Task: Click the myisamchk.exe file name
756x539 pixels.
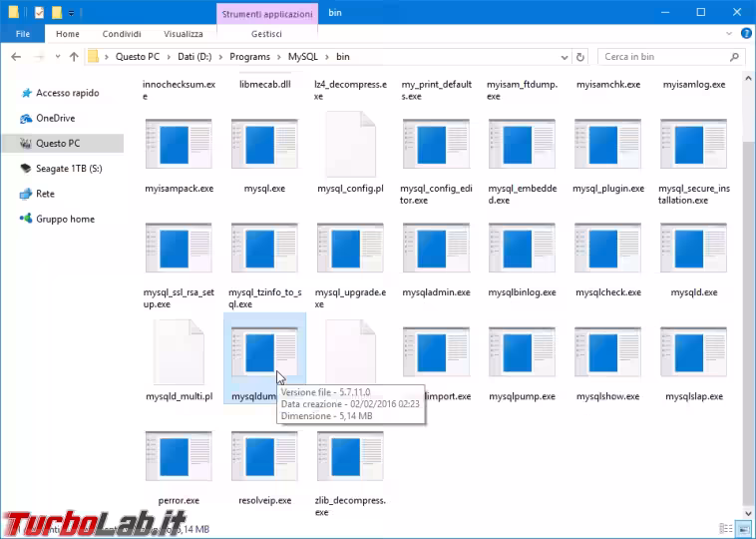Action: (x=608, y=85)
